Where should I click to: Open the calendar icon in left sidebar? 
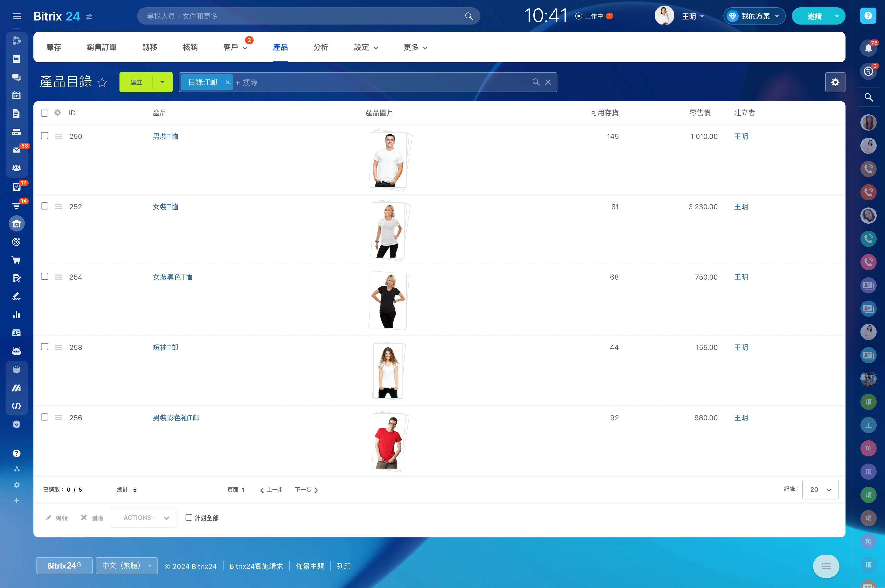pyautogui.click(x=16, y=95)
